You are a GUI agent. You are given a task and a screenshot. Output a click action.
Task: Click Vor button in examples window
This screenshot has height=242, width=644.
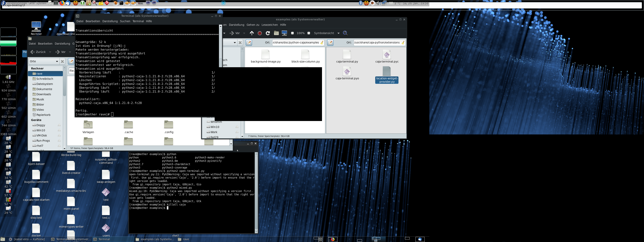(x=235, y=33)
